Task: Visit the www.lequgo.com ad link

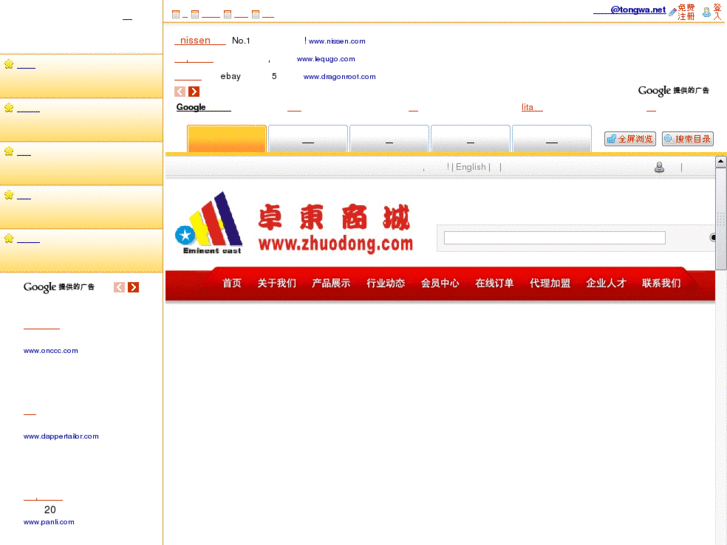Action: pyautogui.click(x=326, y=59)
